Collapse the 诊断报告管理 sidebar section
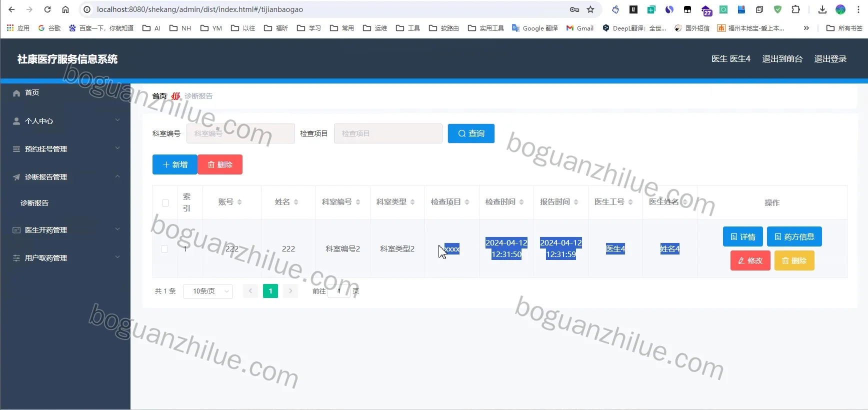Image resolution: width=868 pixels, height=410 pixels. 65,177
